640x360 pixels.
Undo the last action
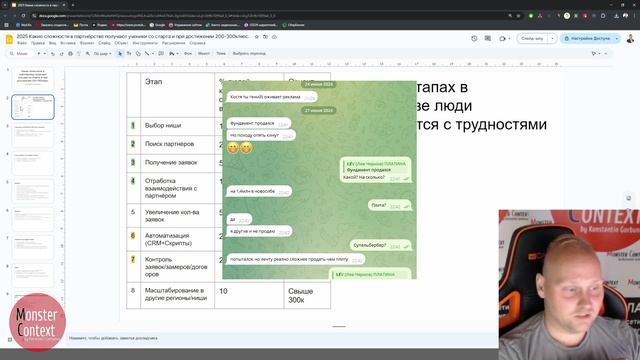coord(53,53)
